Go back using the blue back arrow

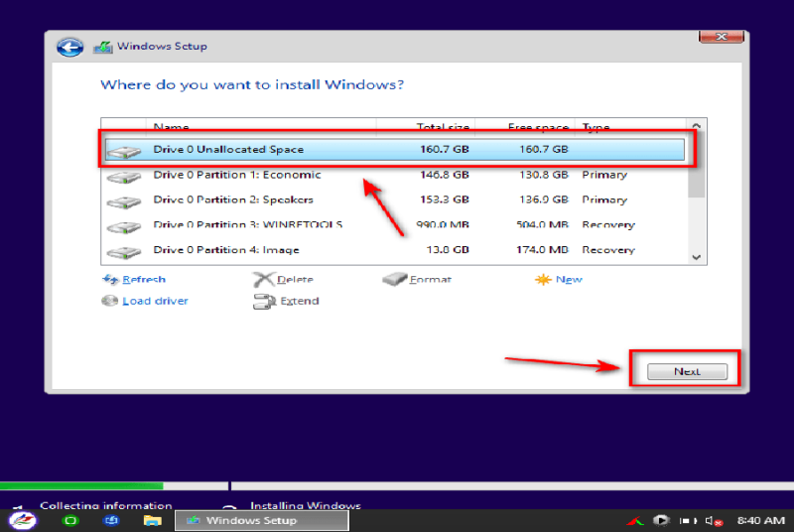pyautogui.click(x=69, y=48)
